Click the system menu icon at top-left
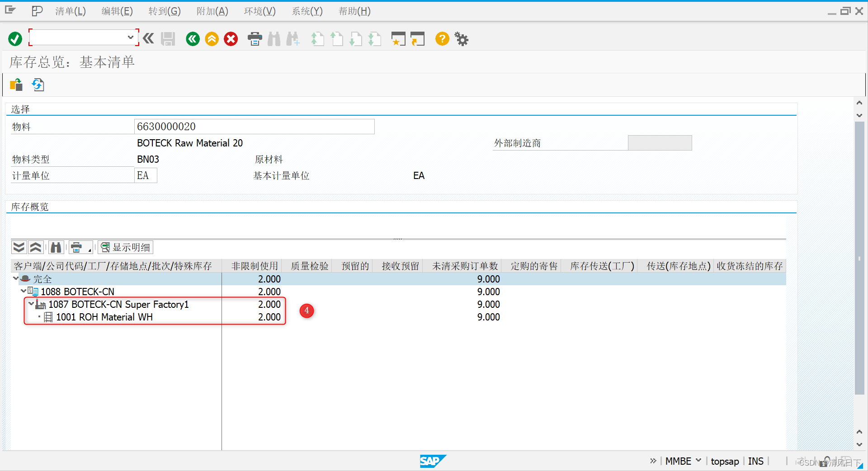The image size is (868, 471). coord(10,10)
